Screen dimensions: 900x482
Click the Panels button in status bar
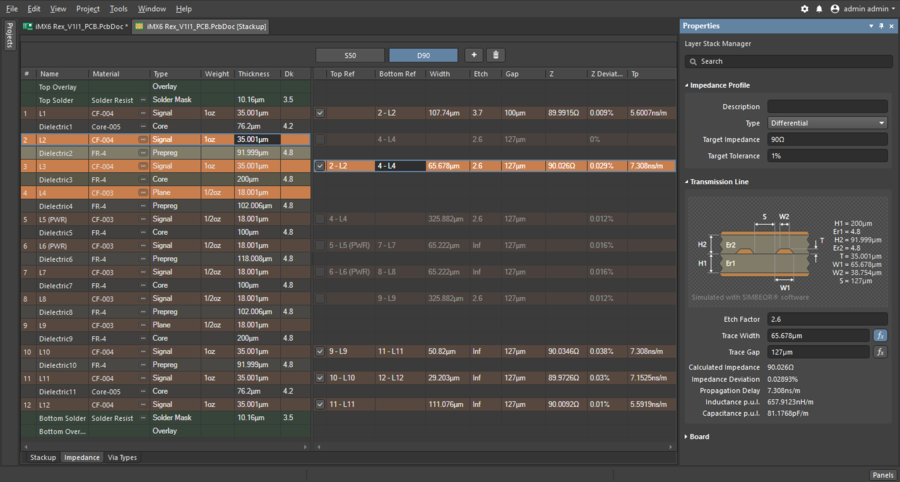(882, 475)
